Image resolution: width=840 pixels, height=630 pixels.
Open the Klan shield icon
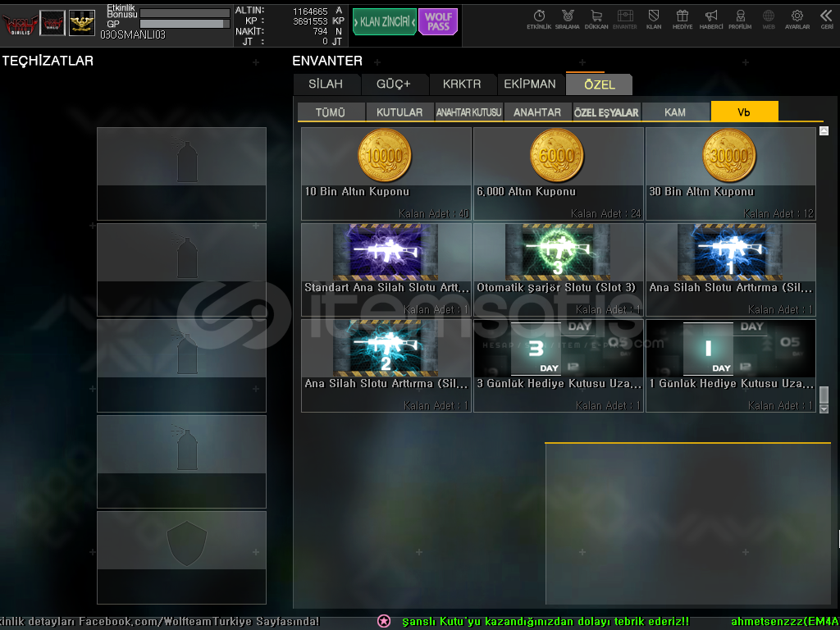point(654,20)
